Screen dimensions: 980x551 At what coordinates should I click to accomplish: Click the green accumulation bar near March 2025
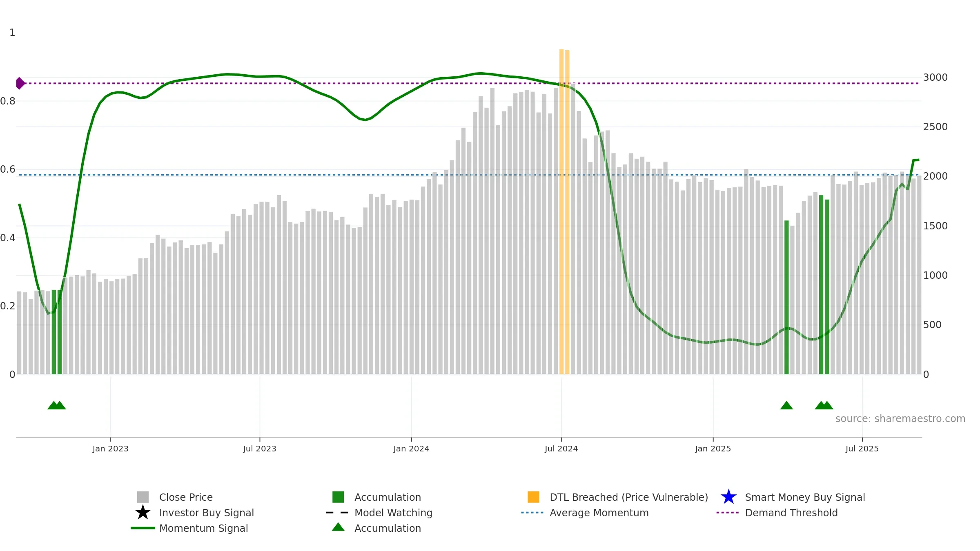786,298
